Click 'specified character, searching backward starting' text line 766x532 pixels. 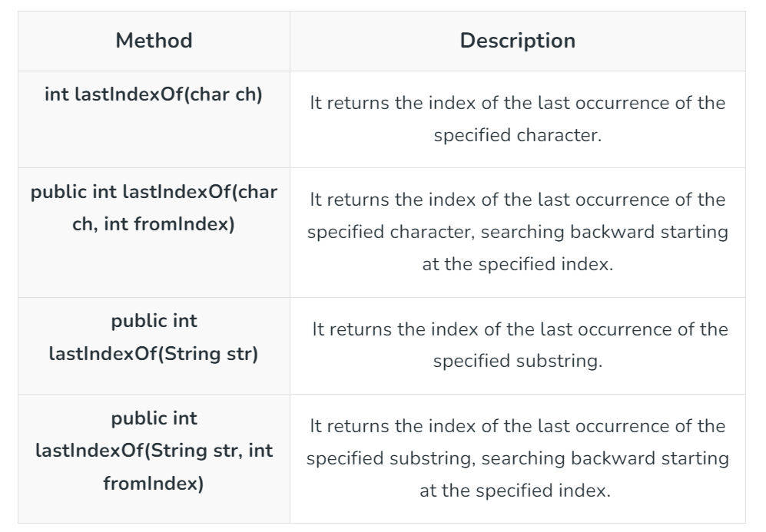(518, 232)
